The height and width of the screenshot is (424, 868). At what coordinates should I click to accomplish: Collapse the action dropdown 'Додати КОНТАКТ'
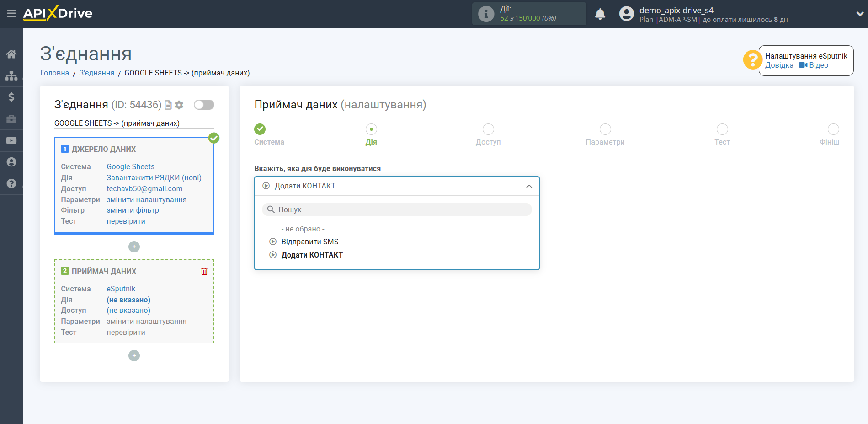397,186
